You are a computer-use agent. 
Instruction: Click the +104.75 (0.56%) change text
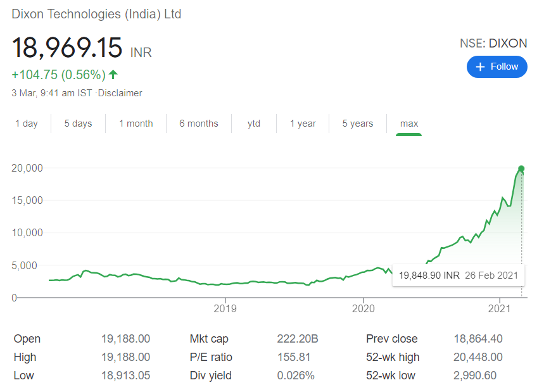pos(59,75)
